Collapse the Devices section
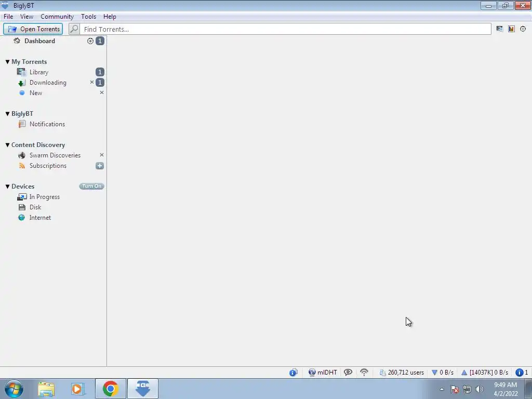Image resolution: width=532 pixels, height=399 pixels. click(x=7, y=187)
